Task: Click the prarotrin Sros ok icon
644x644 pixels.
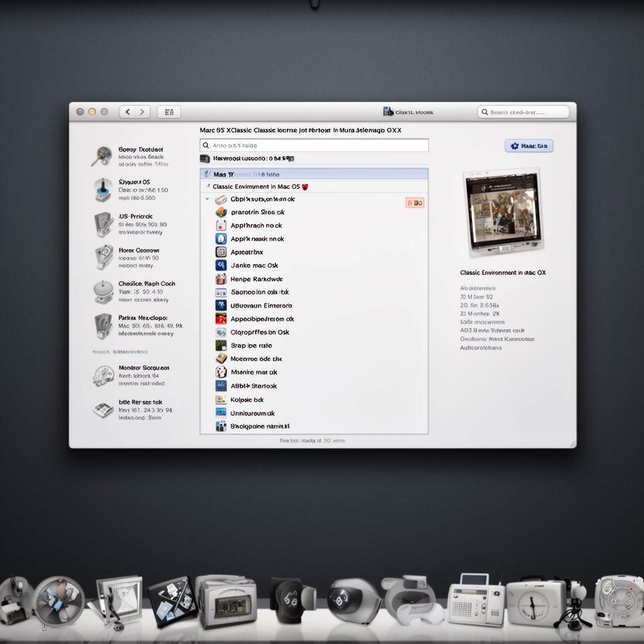Action: tap(221, 213)
